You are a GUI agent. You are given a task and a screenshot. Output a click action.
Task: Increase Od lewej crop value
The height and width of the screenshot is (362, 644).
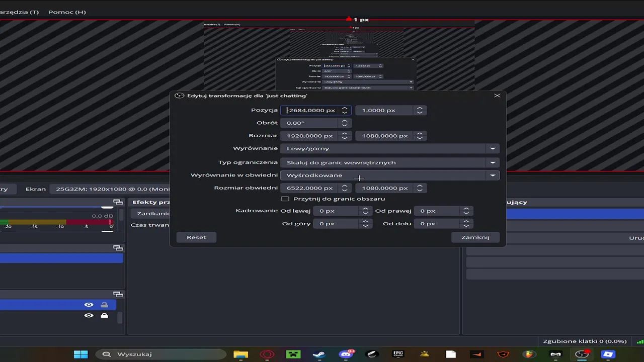pos(366,209)
